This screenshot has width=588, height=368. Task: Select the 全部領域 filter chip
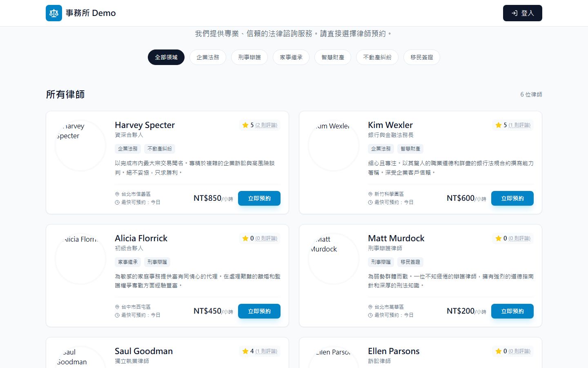pyautogui.click(x=166, y=57)
